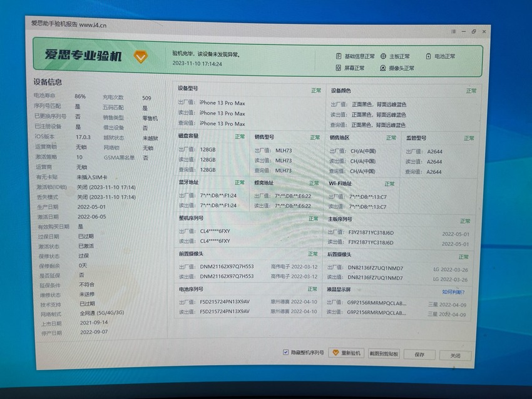Click the 截图到剪贴板 button
This screenshot has height=399, width=532.
pyautogui.click(x=384, y=353)
